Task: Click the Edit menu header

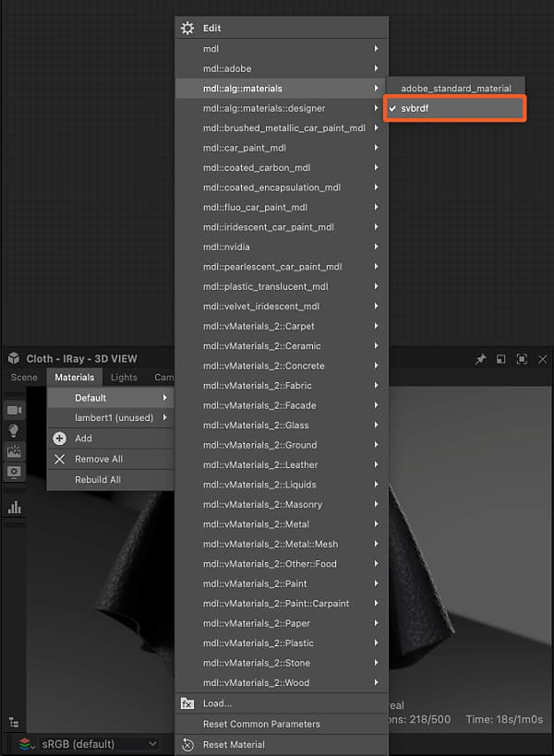Action: click(282, 28)
